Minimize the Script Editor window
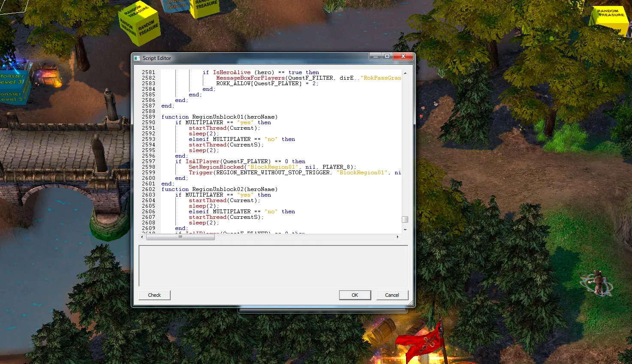The width and height of the screenshot is (632, 364). 375,57
